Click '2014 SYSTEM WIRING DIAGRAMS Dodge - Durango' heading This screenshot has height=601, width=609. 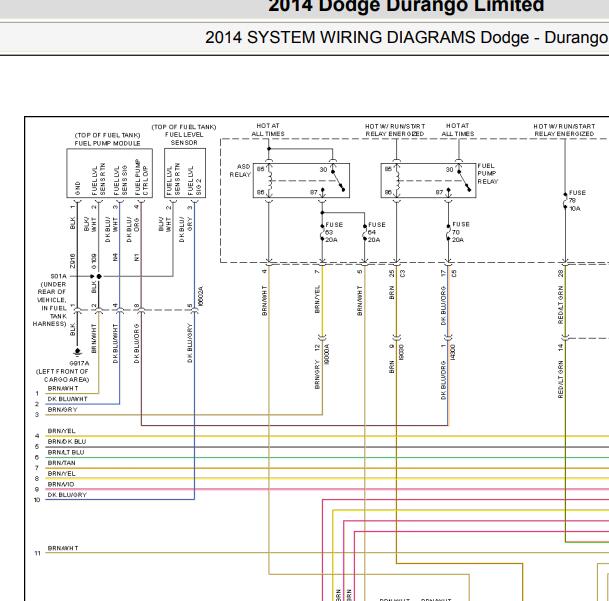click(407, 38)
